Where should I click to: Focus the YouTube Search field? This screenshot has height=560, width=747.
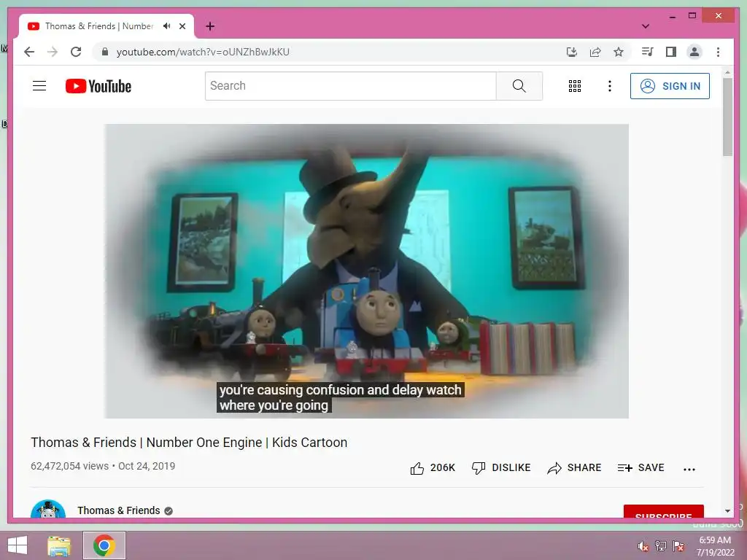351,86
